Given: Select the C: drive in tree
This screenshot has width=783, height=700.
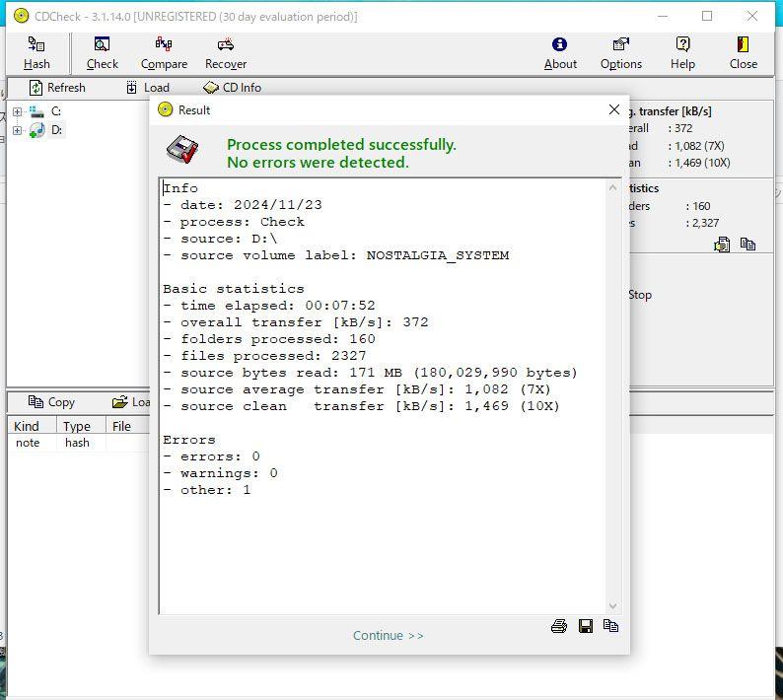Looking at the screenshot, I should [x=55, y=111].
